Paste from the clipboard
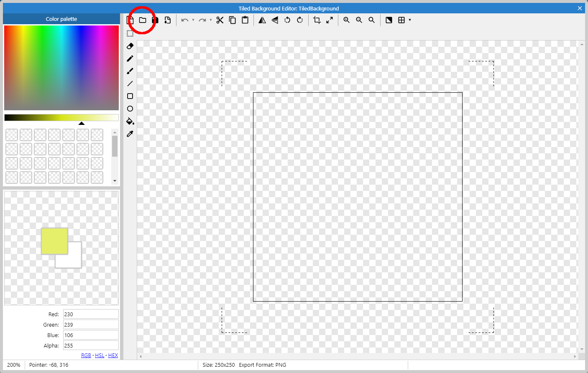This screenshot has width=588, height=373. click(245, 20)
